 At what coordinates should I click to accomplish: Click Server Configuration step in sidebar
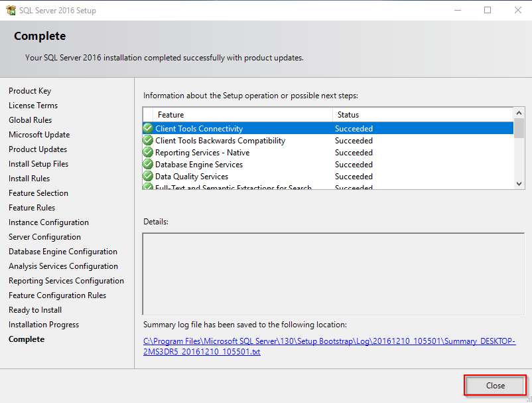click(x=44, y=236)
